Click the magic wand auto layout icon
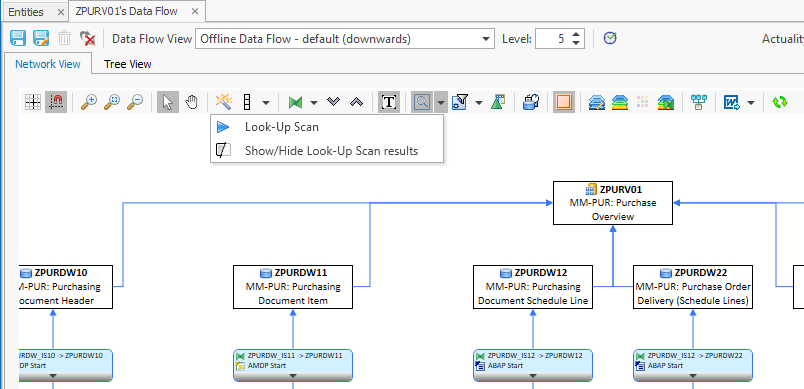The image size is (804, 389). [x=224, y=102]
